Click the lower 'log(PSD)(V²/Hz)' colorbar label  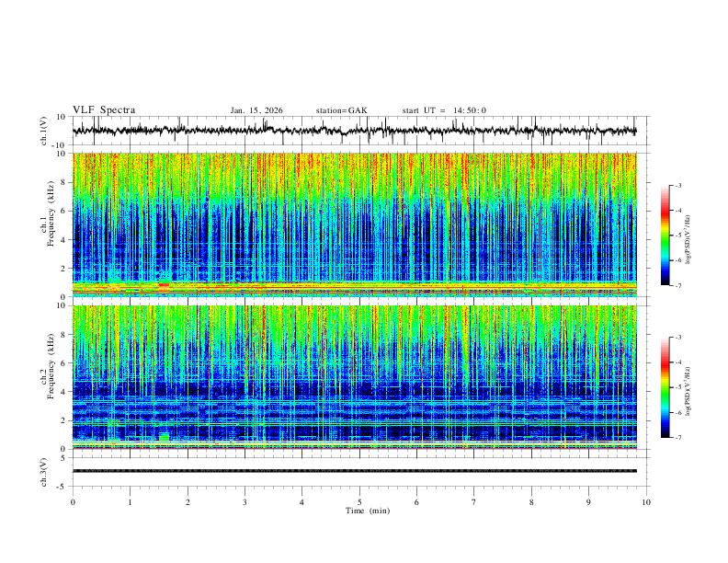click(688, 392)
